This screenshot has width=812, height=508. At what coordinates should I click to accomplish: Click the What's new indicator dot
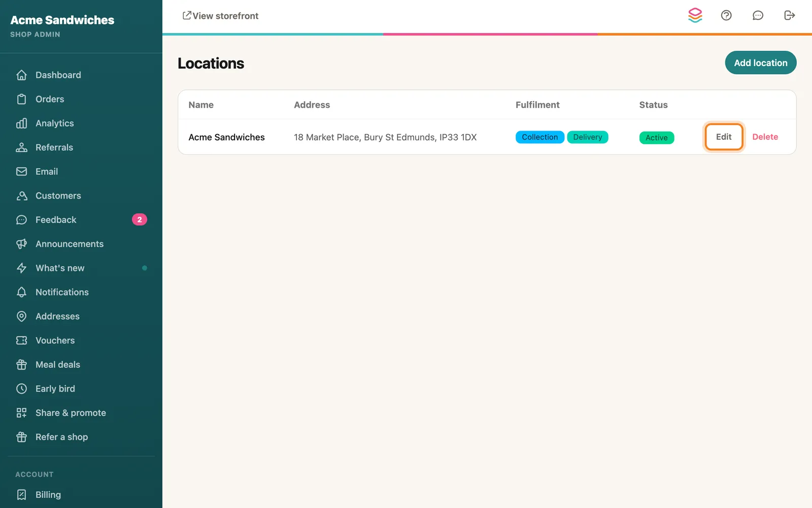[x=145, y=268]
